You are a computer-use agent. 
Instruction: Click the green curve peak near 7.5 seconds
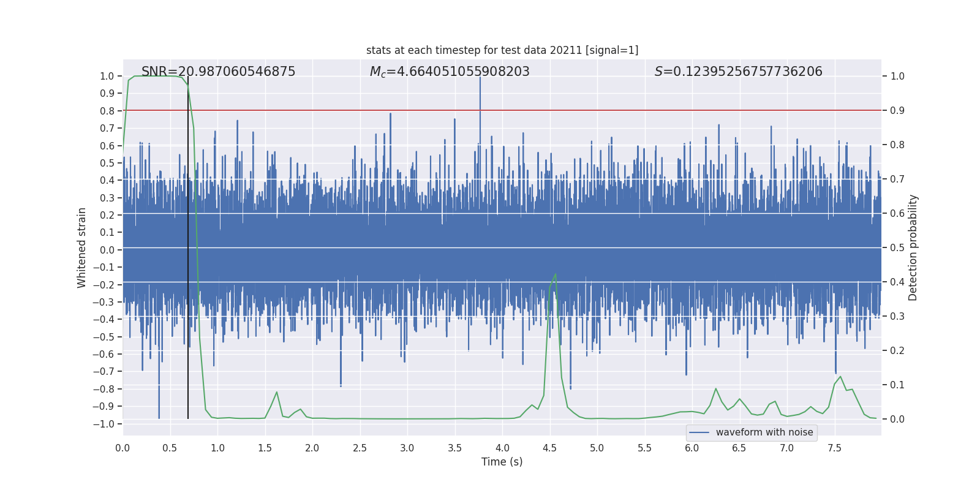point(840,377)
